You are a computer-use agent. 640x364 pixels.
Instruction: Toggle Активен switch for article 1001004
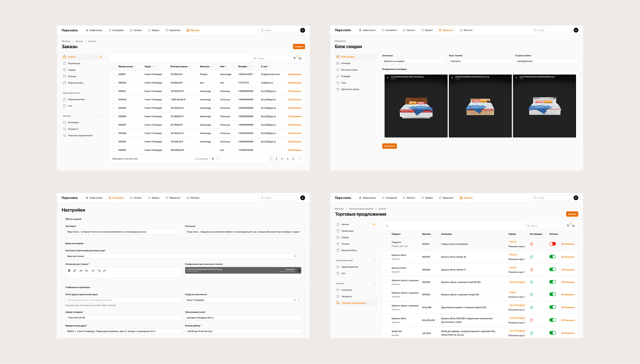coord(553,282)
